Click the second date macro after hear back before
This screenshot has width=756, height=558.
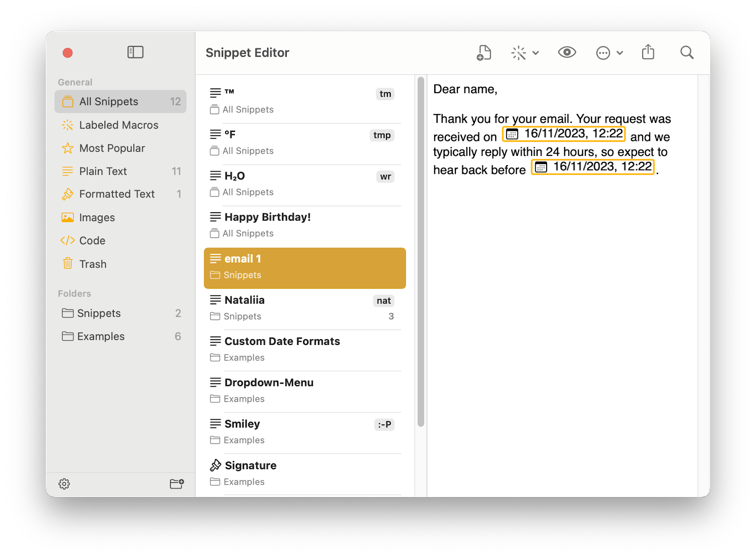(x=593, y=167)
